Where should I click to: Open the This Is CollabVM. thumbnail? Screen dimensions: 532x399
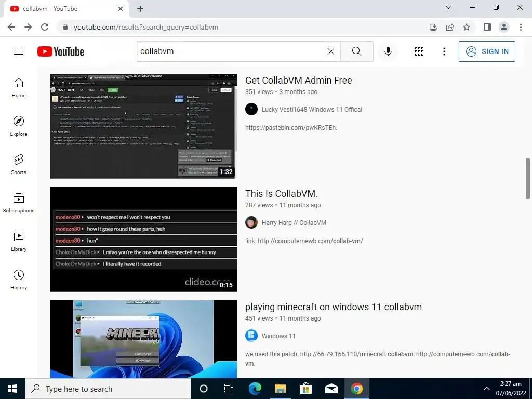coord(143,239)
